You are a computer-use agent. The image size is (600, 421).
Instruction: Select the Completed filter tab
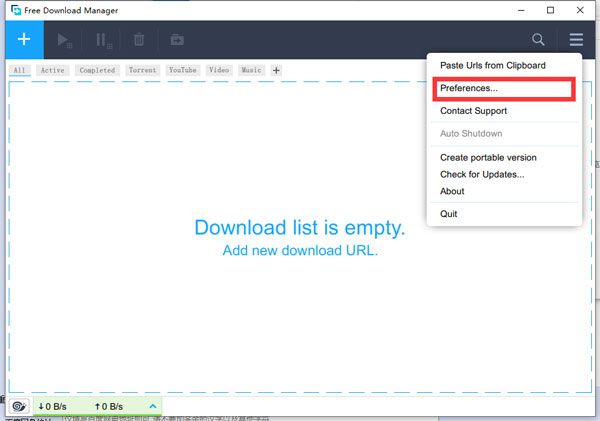tap(97, 70)
